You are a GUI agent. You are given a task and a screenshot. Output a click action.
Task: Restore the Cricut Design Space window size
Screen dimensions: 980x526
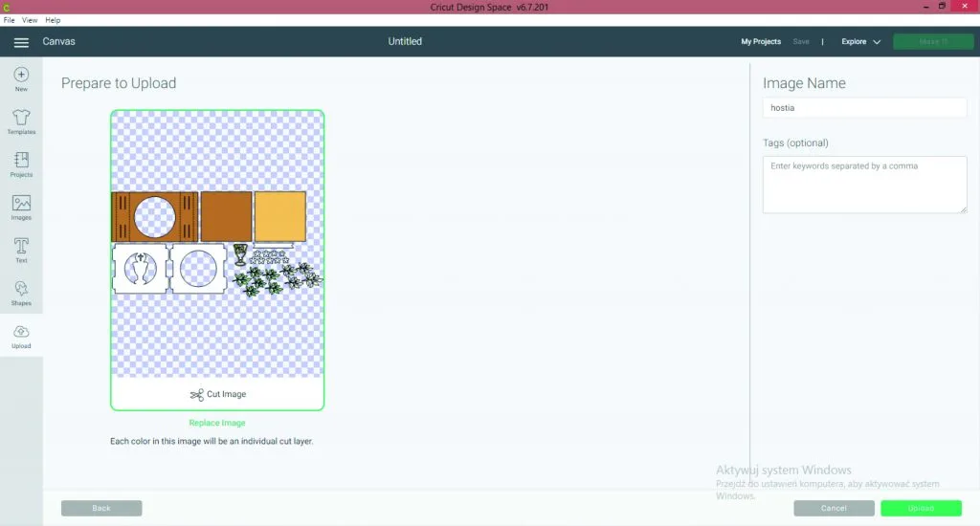tap(942, 7)
